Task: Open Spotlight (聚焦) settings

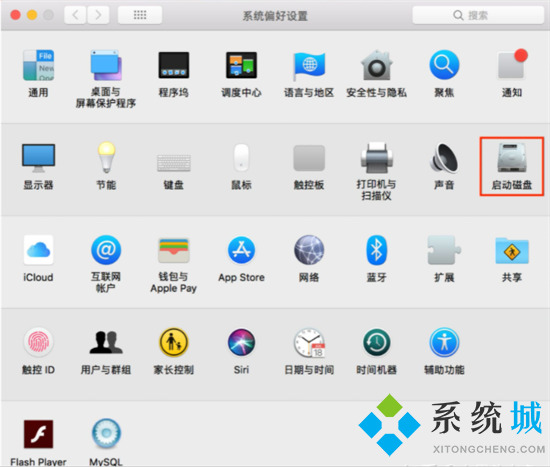Action: click(x=444, y=74)
